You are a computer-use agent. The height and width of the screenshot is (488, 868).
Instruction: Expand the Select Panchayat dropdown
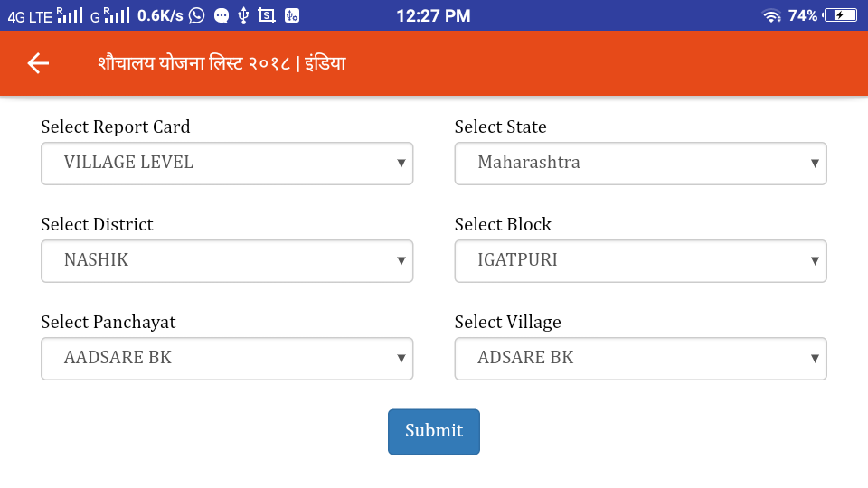click(x=227, y=359)
